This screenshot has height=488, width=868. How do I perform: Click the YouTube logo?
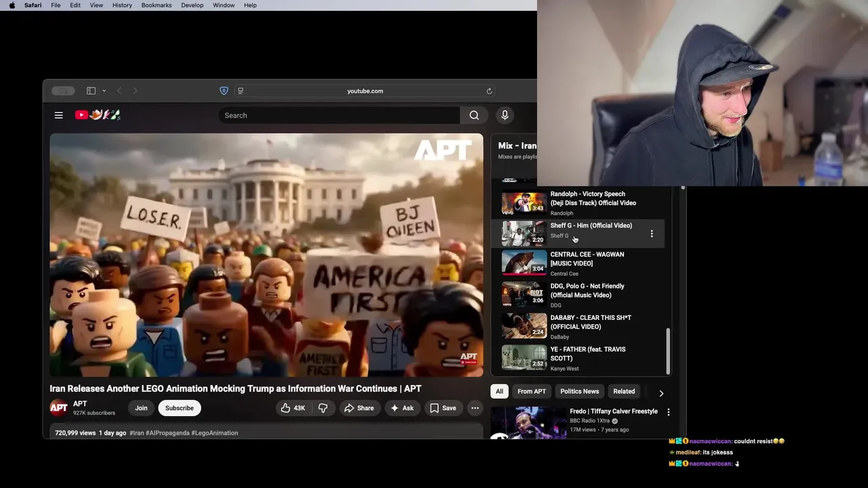98,115
